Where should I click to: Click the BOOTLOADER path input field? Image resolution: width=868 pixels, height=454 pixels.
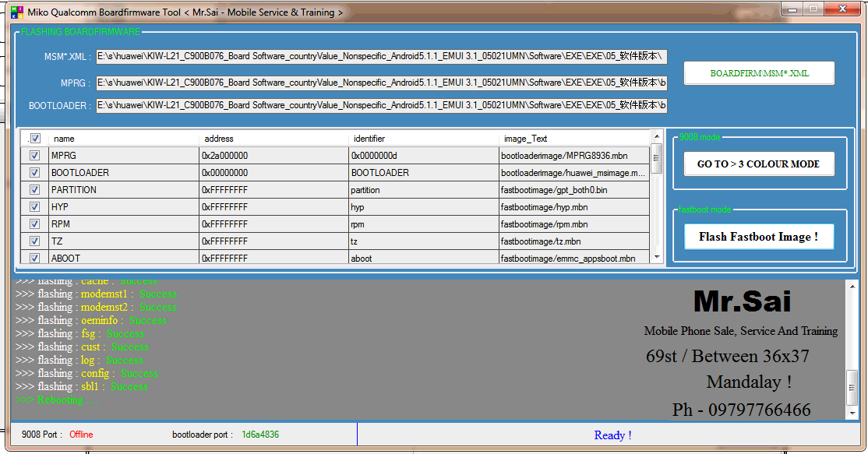[382, 105]
